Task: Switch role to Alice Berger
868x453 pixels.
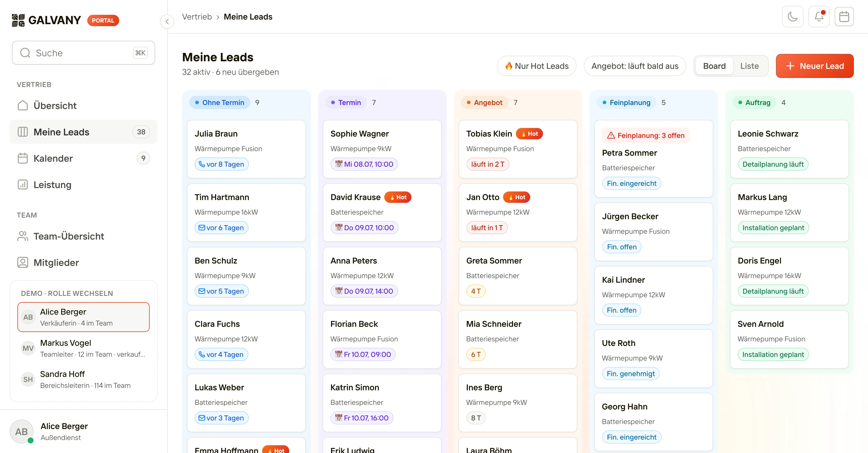Action: click(84, 317)
